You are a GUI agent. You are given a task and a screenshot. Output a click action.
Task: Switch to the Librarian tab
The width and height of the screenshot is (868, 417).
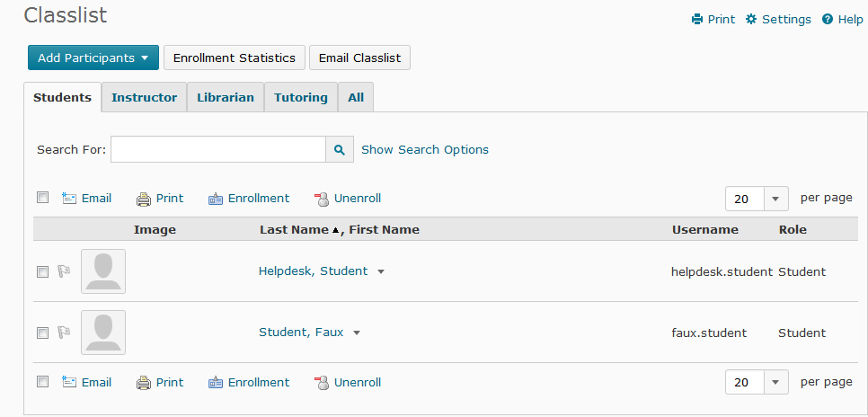(x=226, y=98)
